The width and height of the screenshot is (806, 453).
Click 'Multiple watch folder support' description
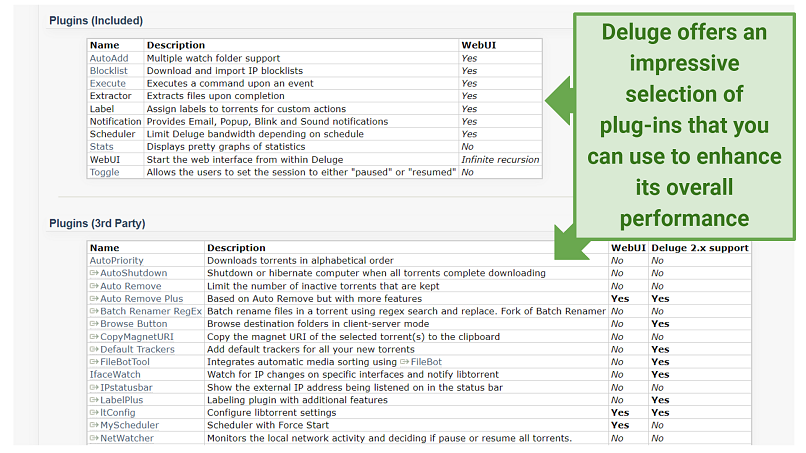click(x=213, y=58)
